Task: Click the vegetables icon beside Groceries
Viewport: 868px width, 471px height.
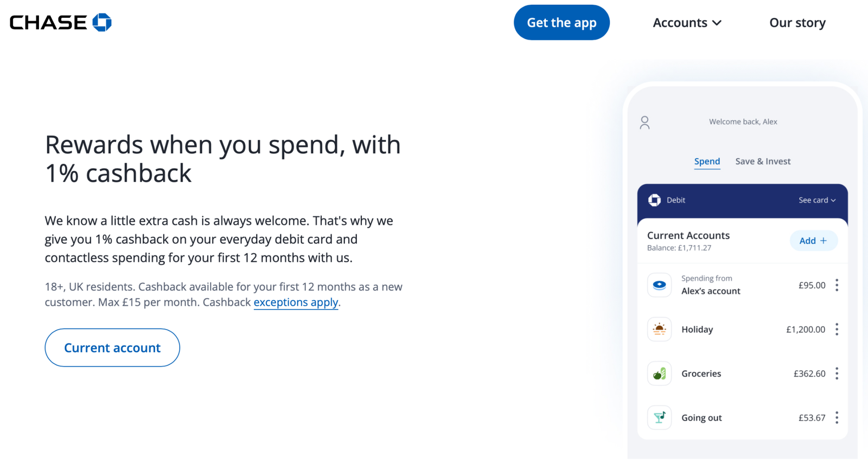Action: click(659, 373)
